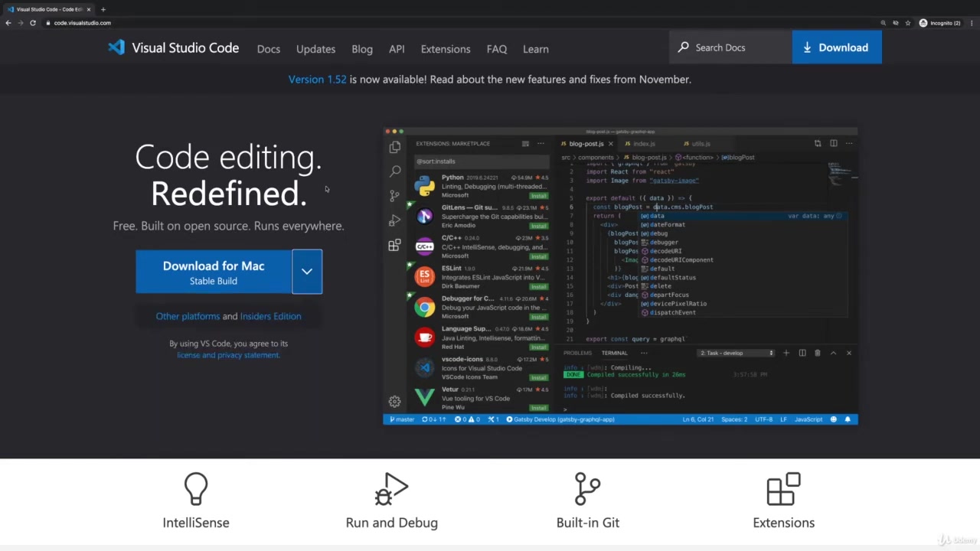The height and width of the screenshot is (551, 980).
Task: Click the Search Docs magnifier icon
Action: (x=683, y=47)
